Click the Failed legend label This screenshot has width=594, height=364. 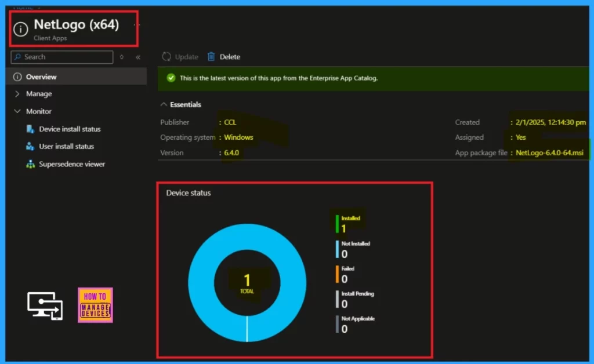348,268
